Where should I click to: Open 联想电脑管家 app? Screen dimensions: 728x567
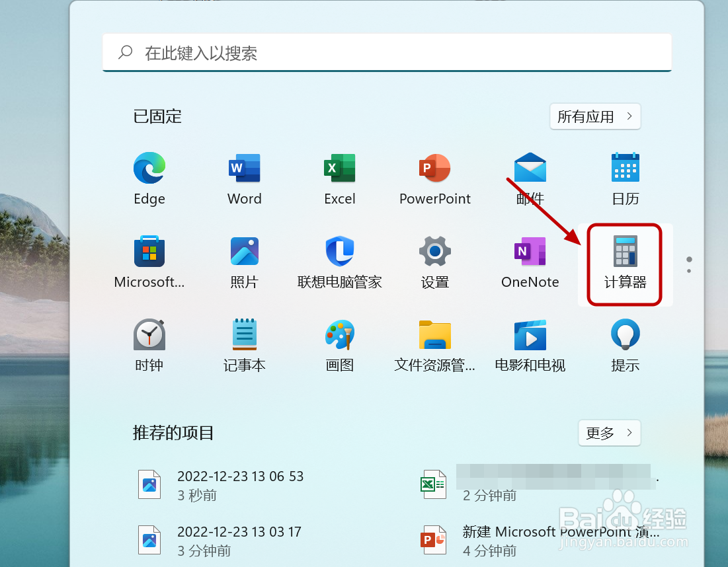(x=339, y=262)
